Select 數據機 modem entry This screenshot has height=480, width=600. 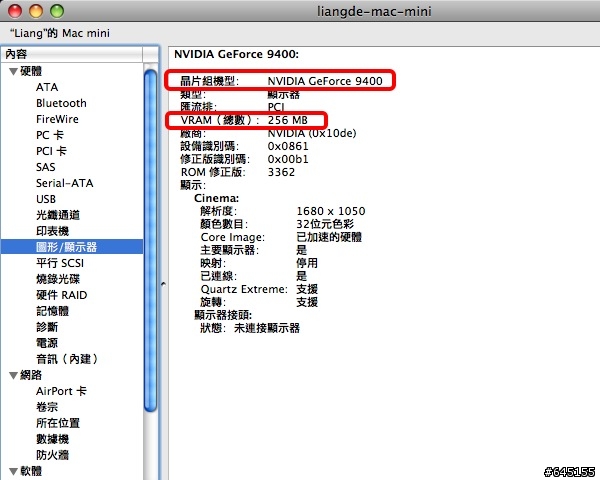tap(52, 439)
